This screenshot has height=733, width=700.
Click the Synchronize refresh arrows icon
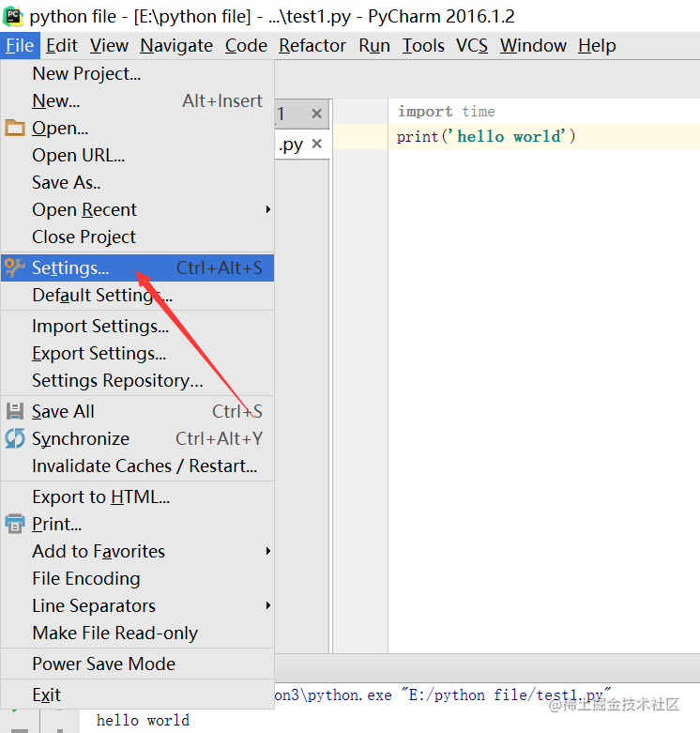tap(15, 438)
